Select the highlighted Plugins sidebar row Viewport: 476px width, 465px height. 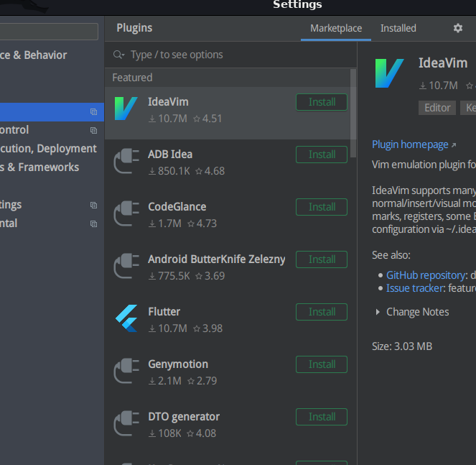click(52, 112)
